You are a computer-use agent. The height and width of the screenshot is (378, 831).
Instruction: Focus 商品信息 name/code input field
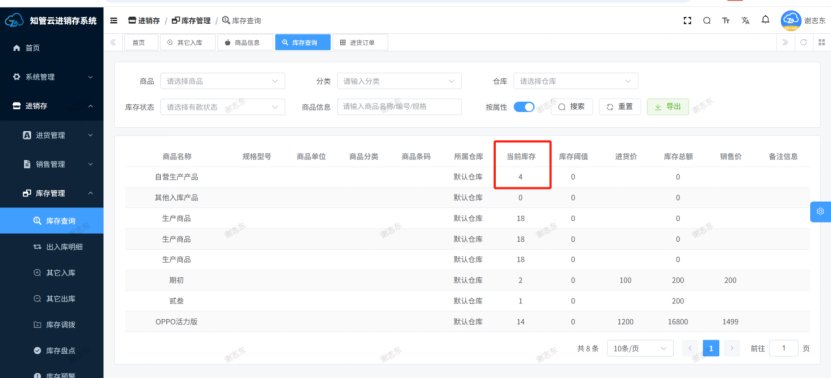(399, 107)
